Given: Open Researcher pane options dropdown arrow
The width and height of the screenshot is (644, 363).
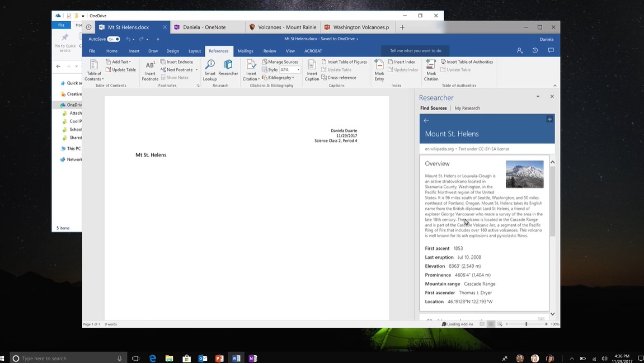Looking at the screenshot, I should point(538,97).
